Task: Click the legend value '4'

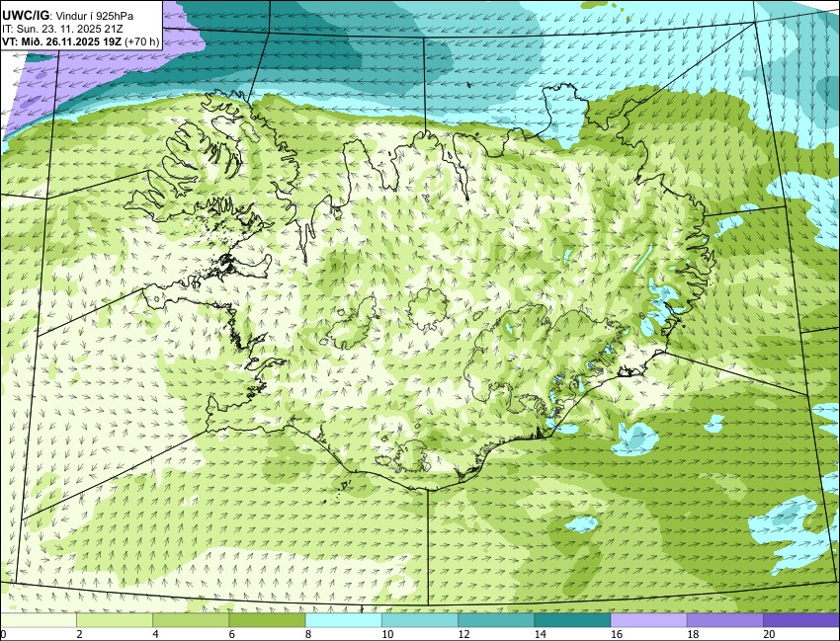Action: coord(156,634)
